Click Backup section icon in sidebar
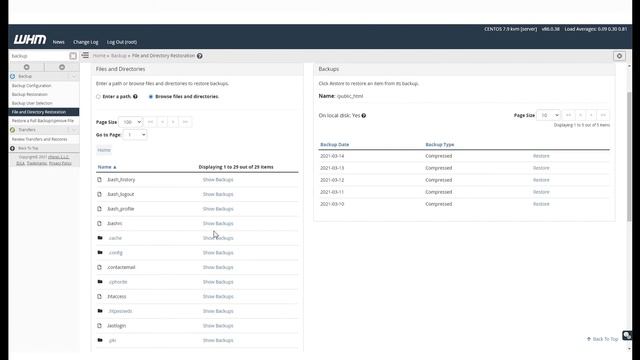Viewport: 640px width, 360px height. (x=13, y=76)
